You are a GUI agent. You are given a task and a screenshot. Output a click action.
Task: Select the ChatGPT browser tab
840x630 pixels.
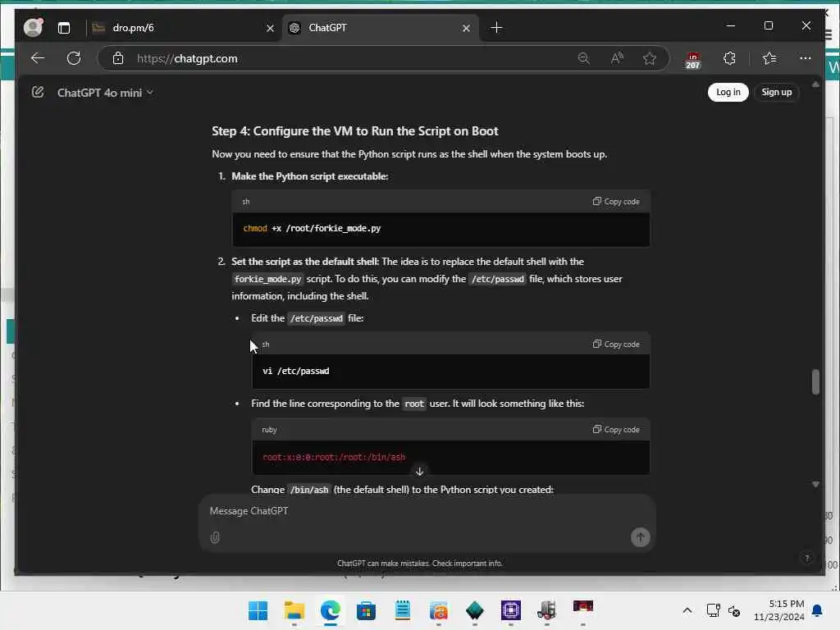tap(374, 28)
